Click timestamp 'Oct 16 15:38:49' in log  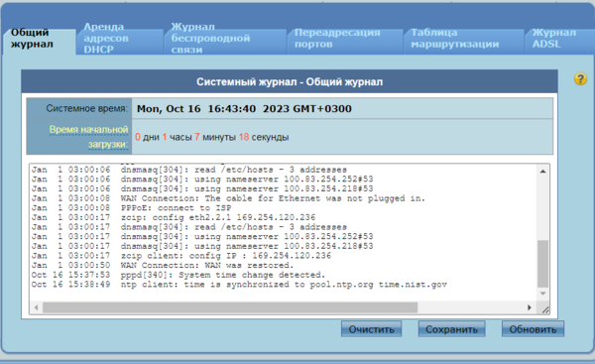tap(71, 285)
